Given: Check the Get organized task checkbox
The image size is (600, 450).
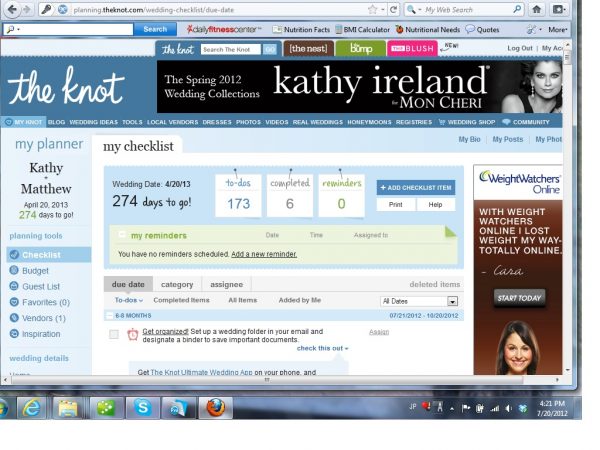Looking at the screenshot, I should coord(114,334).
